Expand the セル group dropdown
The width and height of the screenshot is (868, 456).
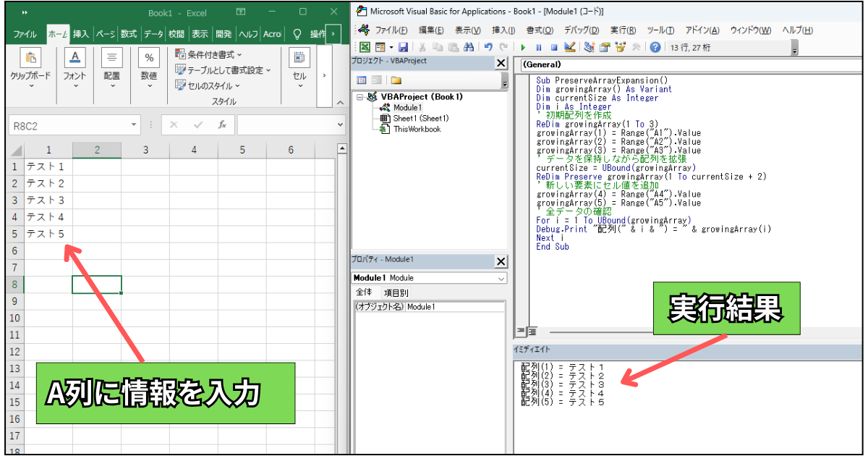tap(299, 85)
